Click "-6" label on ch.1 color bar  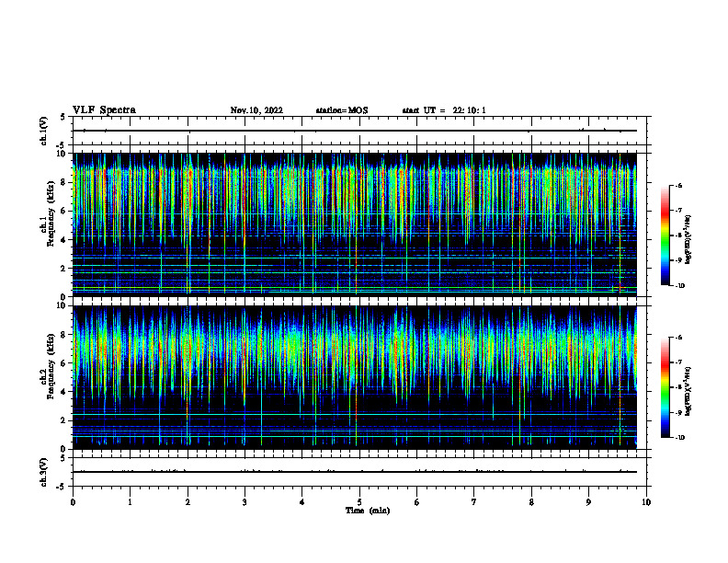[678, 186]
